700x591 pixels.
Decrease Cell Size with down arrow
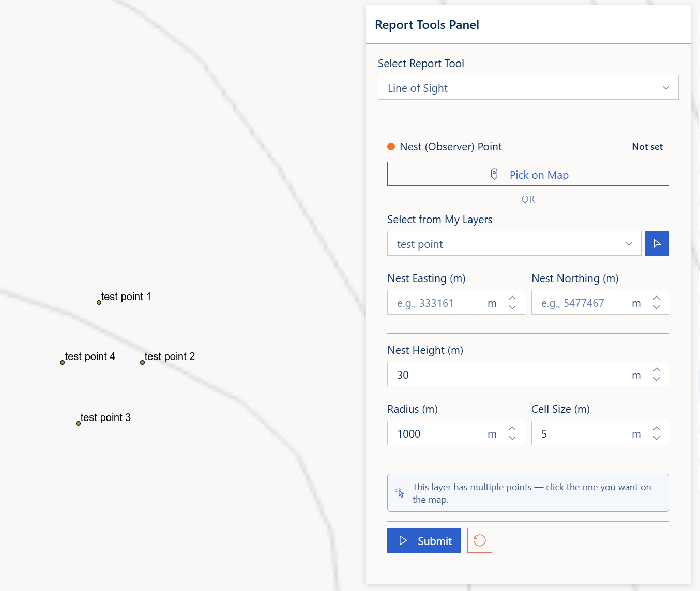[x=657, y=438]
